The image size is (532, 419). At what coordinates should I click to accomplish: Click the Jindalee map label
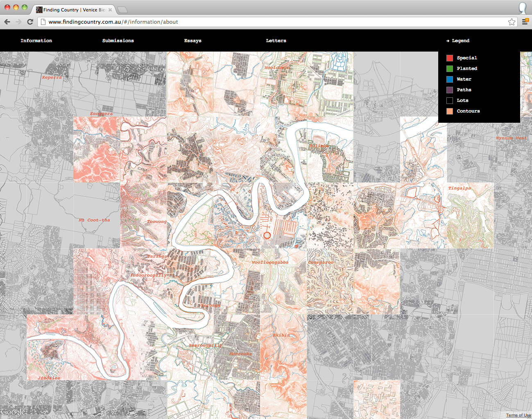coord(49,378)
